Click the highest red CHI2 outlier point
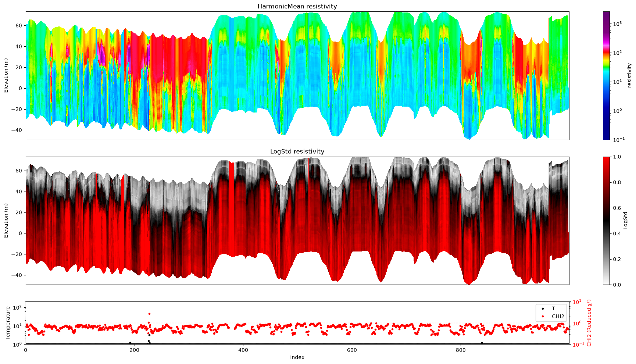 click(149, 314)
